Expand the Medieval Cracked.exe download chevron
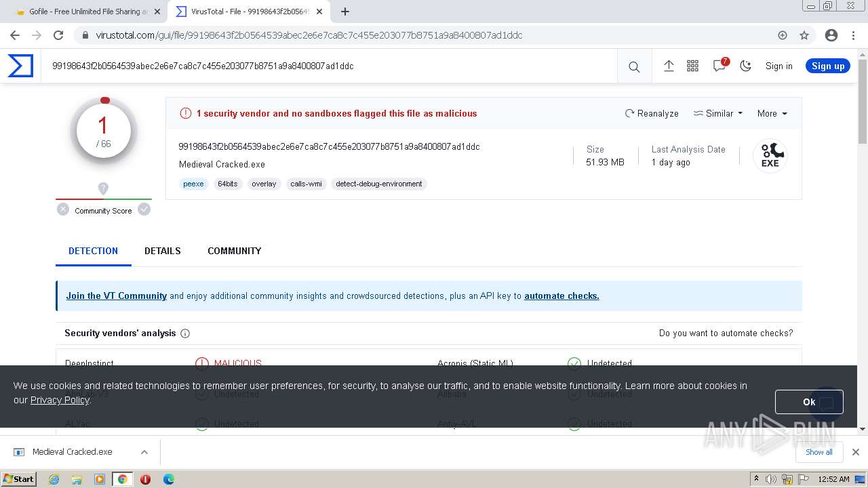Image resolution: width=868 pixels, height=488 pixels. click(144, 452)
